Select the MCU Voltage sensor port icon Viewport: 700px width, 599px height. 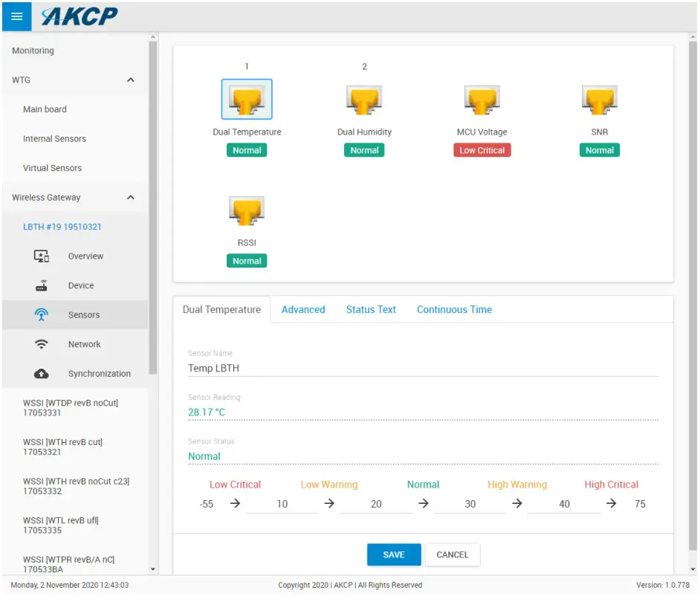point(482,100)
